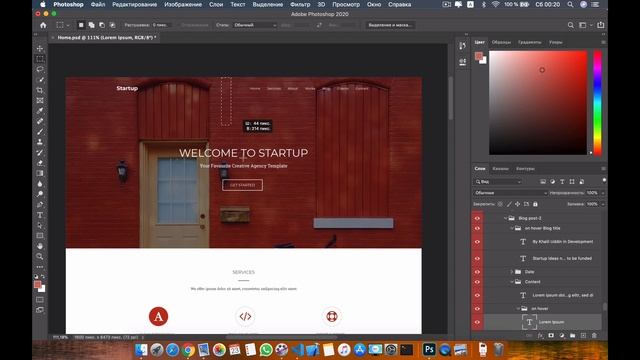Select the Crop tool
640x360 pixels.
[40, 90]
